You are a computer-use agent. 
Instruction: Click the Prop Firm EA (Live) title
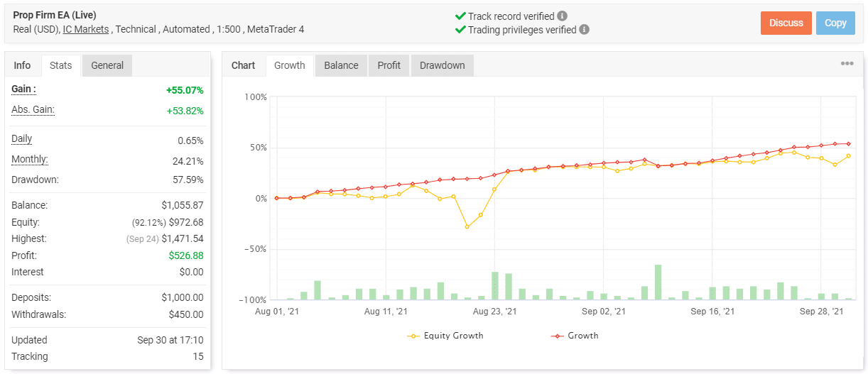[x=55, y=15]
